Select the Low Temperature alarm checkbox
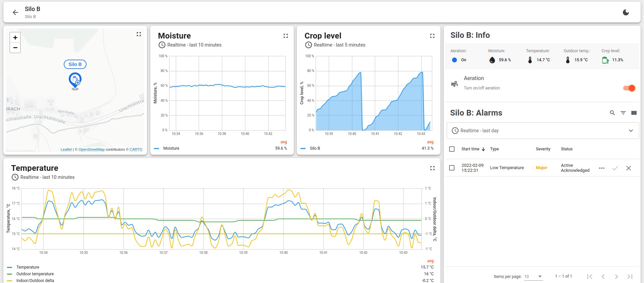The image size is (644, 283). point(452,168)
